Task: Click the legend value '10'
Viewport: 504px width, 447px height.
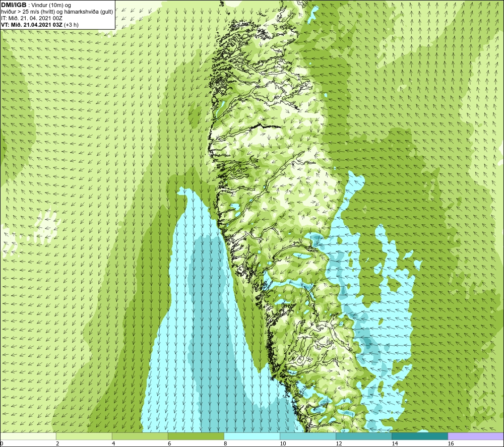Action: coord(283,444)
